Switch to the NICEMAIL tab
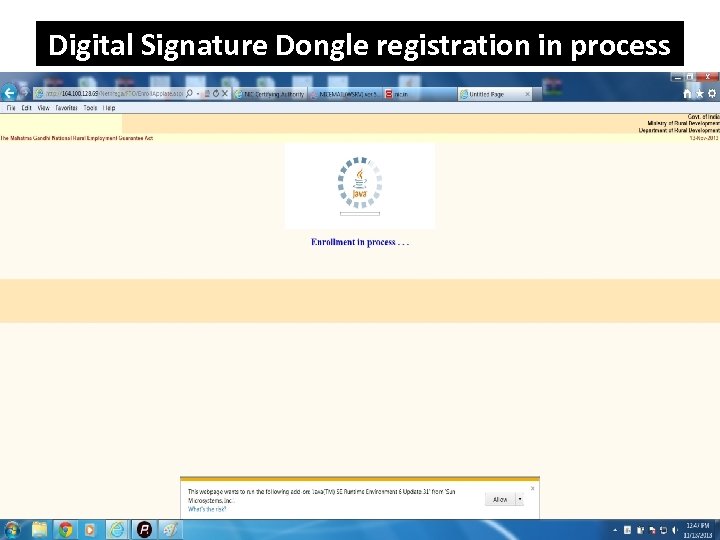The width and height of the screenshot is (720, 540). [344, 94]
